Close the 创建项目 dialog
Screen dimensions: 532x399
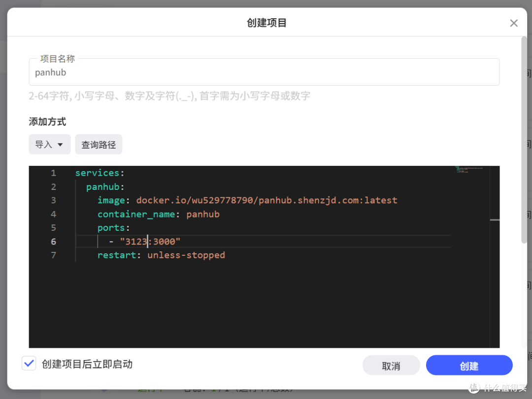pos(514,23)
